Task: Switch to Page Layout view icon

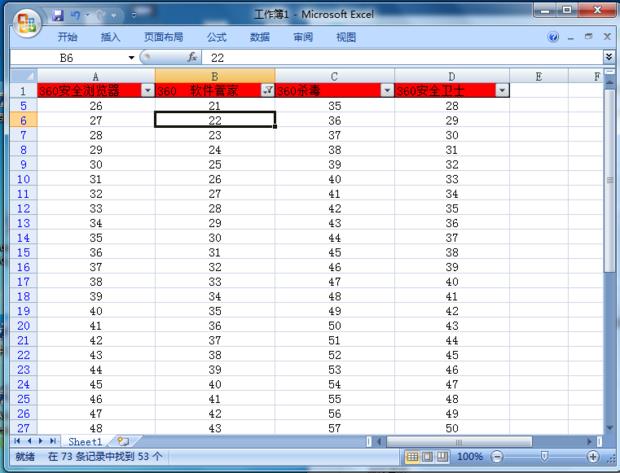Action: [x=427, y=457]
